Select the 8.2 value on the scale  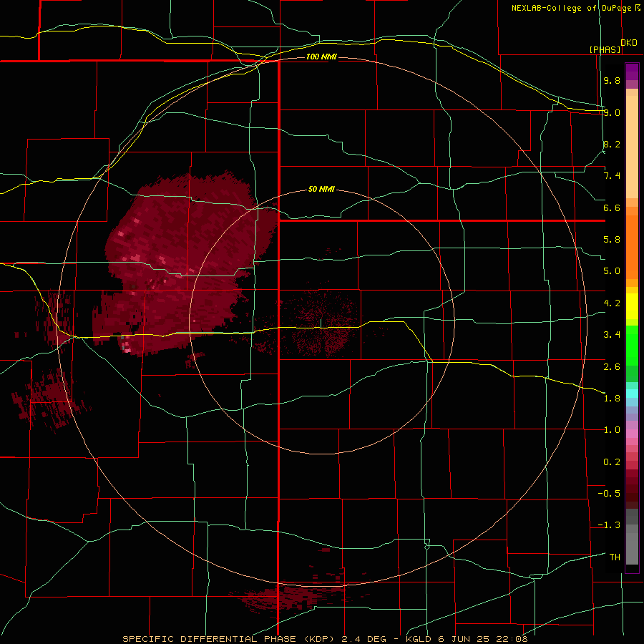(x=612, y=144)
